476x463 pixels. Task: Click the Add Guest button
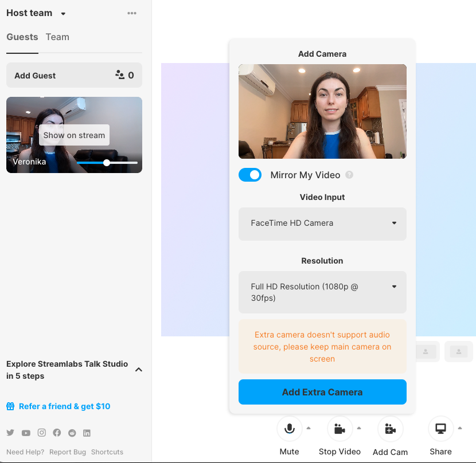[x=74, y=75]
